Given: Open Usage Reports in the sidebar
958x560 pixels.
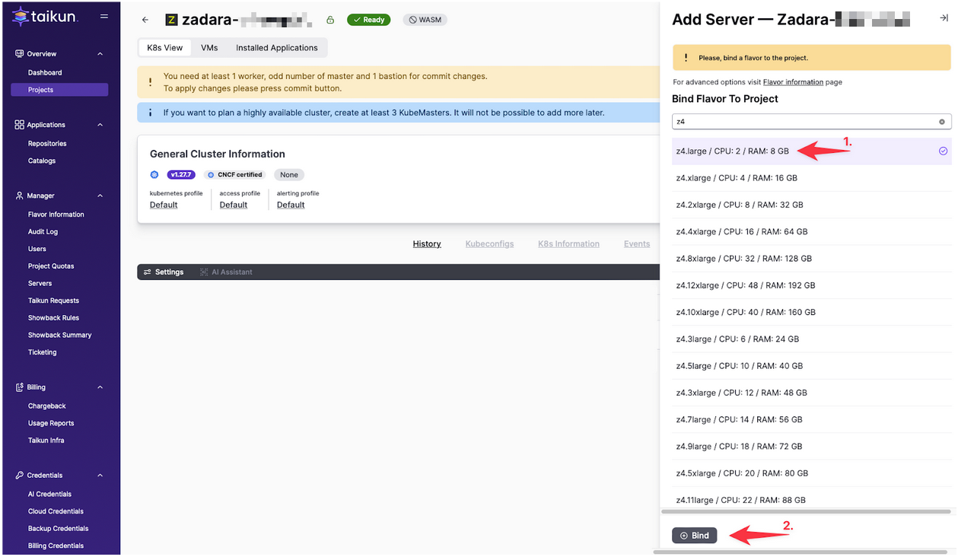Looking at the screenshot, I should (x=51, y=423).
